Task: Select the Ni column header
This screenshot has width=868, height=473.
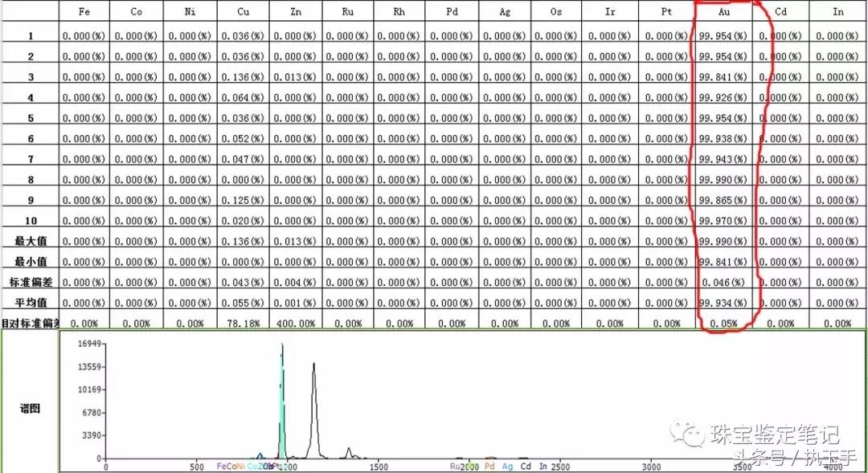Action: (x=190, y=11)
